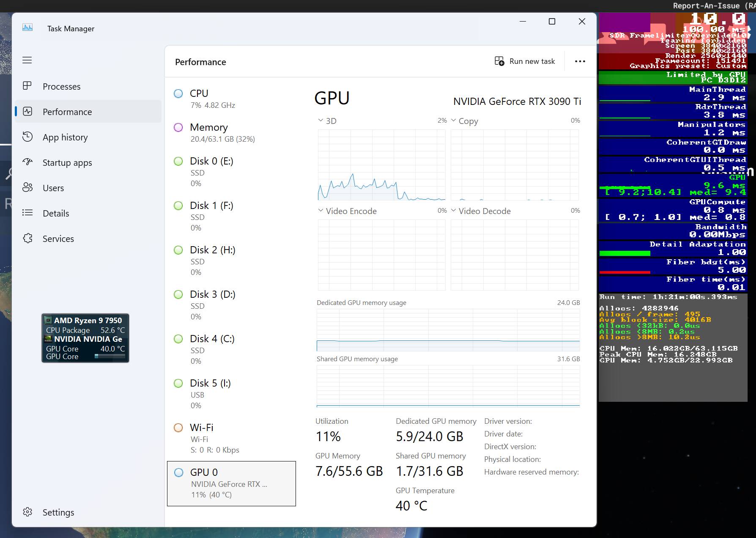The height and width of the screenshot is (538, 756).
Task: Click the Dedicated GPU memory usage graph
Action: (x=448, y=330)
